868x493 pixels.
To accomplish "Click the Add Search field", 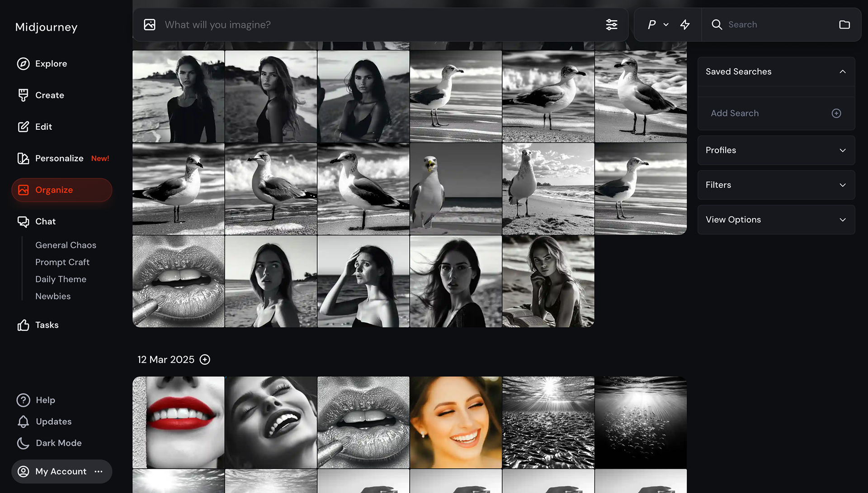I will click(x=776, y=113).
